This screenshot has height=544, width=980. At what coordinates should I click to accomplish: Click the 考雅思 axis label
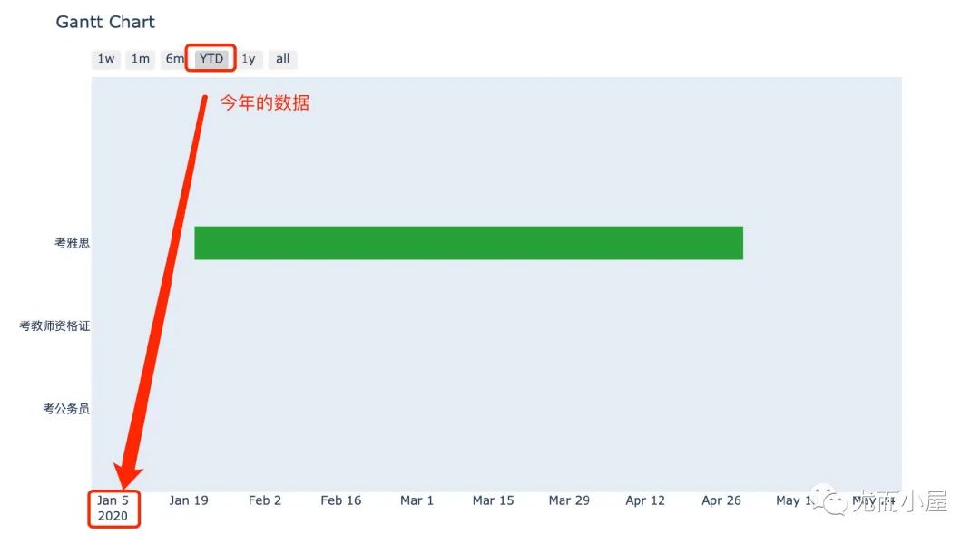point(72,242)
